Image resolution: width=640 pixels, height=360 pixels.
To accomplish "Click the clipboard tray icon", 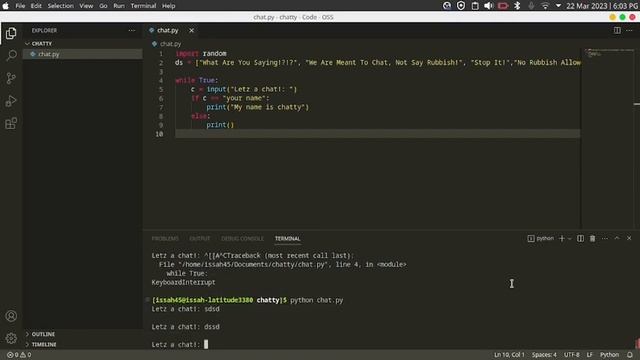I will pyautogui.click(x=475, y=6).
